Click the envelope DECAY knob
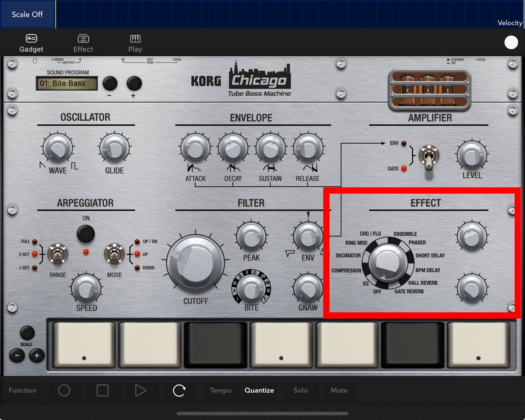Screen dimensions: 525x420 pos(233,148)
